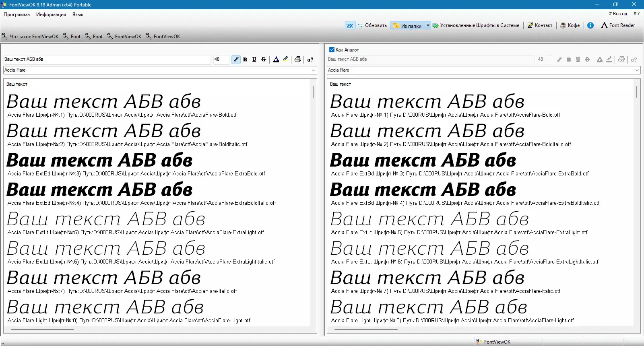The height and width of the screenshot is (346, 644).
Task: Toggle underline style in the left pane
Action: coord(254,60)
